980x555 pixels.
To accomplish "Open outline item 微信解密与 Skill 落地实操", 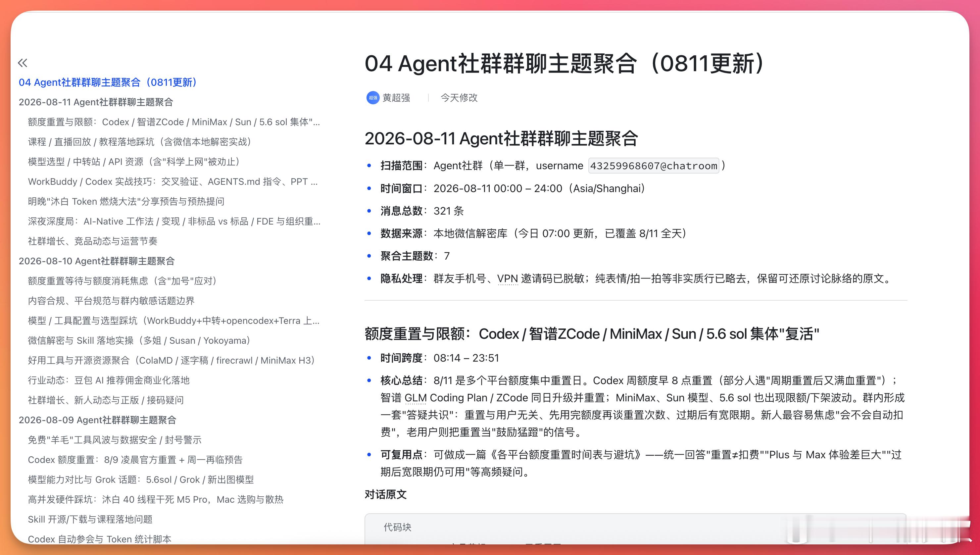I will tap(139, 340).
